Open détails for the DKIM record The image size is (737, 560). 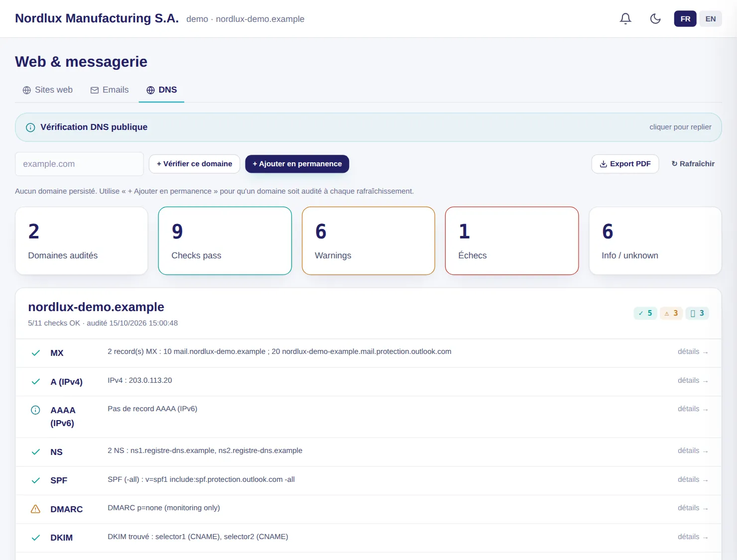pyautogui.click(x=693, y=537)
